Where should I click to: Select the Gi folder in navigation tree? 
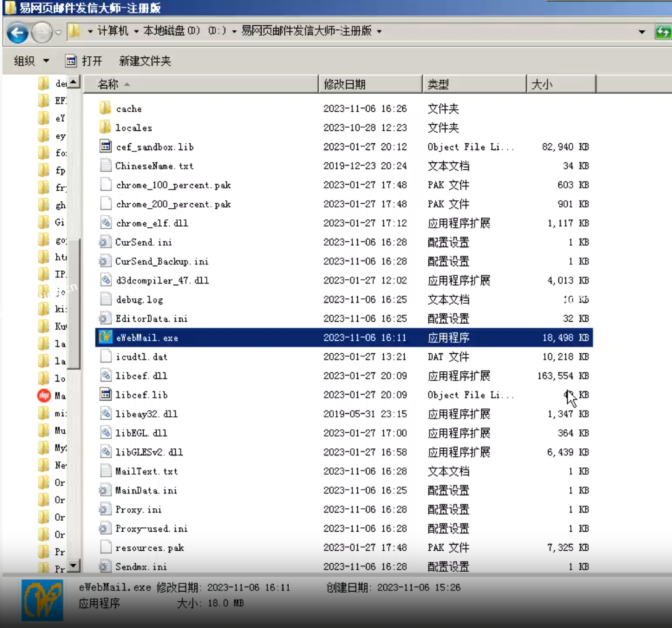(x=52, y=222)
